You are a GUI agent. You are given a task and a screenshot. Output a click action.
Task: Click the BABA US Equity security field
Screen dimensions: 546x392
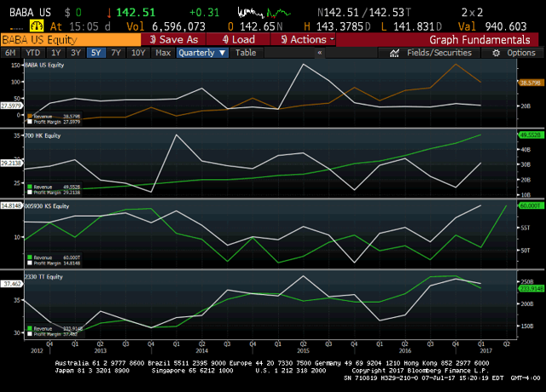click(71, 40)
